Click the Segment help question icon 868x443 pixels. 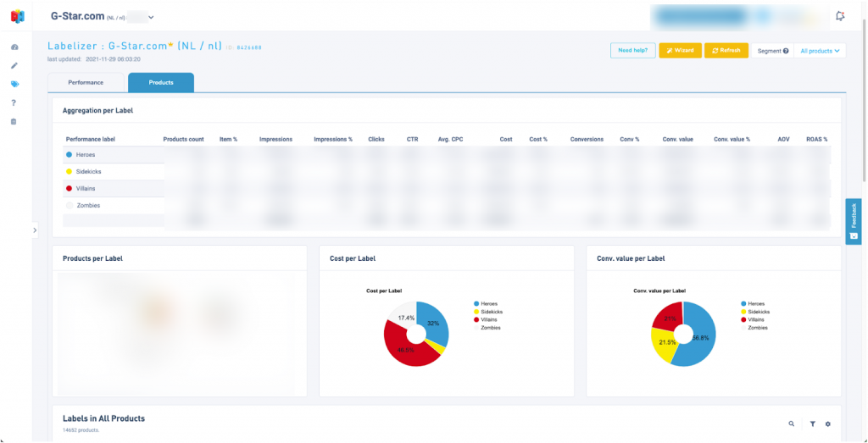pyautogui.click(x=786, y=51)
